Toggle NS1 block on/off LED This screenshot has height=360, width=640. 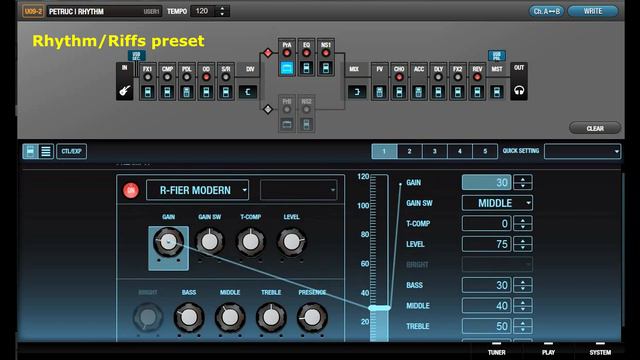click(326, 53)
